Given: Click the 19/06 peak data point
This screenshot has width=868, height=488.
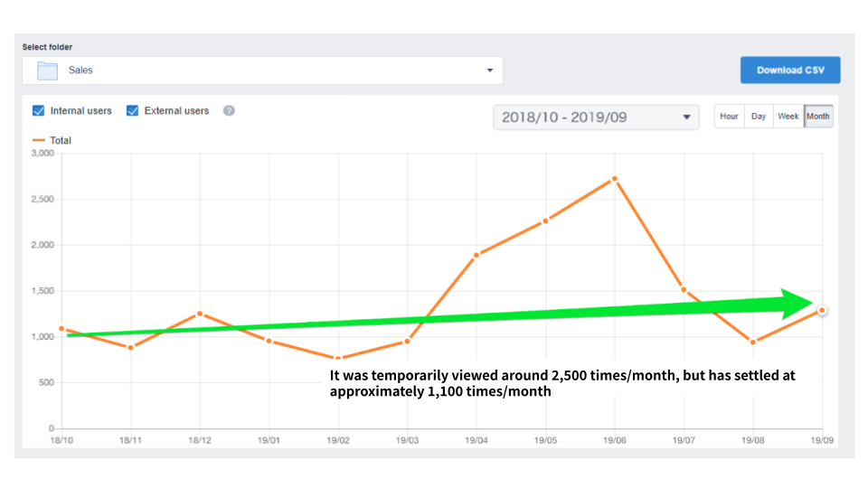Looking at the screenshot, I should 615,179.
